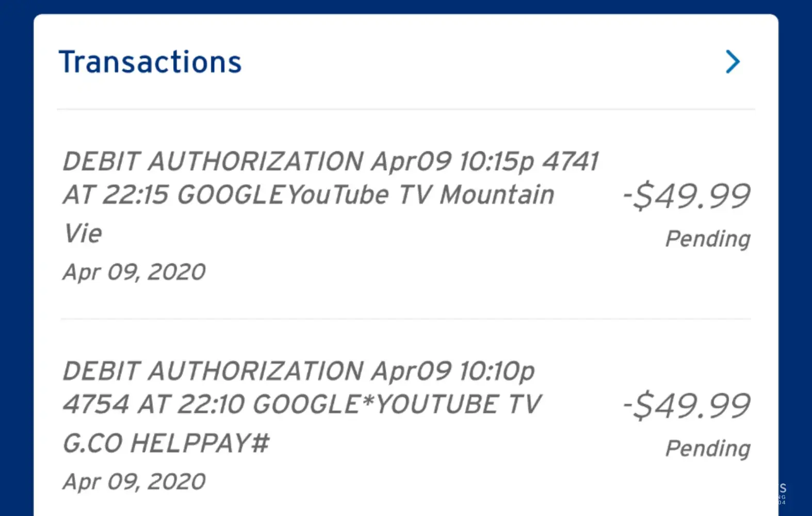The width and height of the screenshot is (812, 516).
Task: Click Pending status of the 10:10p transaction
Action: point(707,448)
